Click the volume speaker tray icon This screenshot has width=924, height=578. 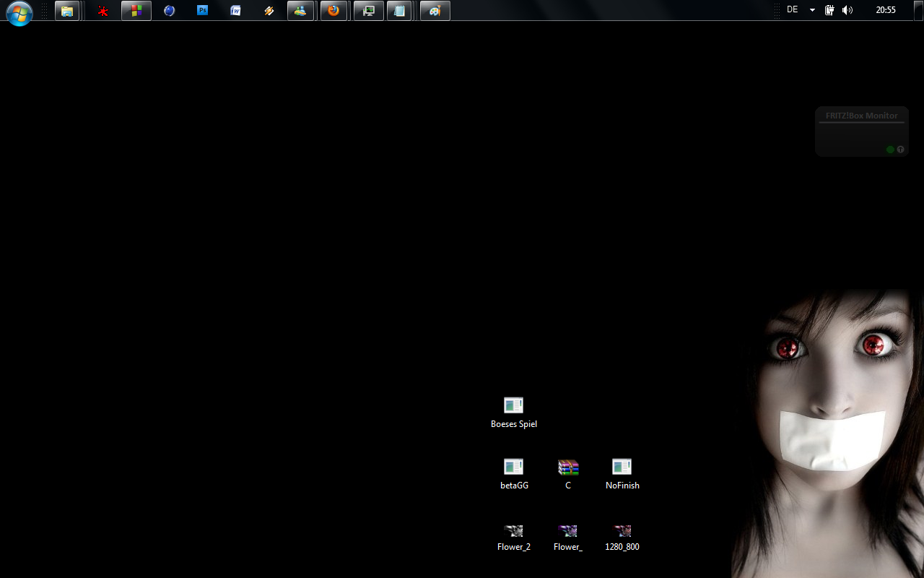(x=847, y=10)
